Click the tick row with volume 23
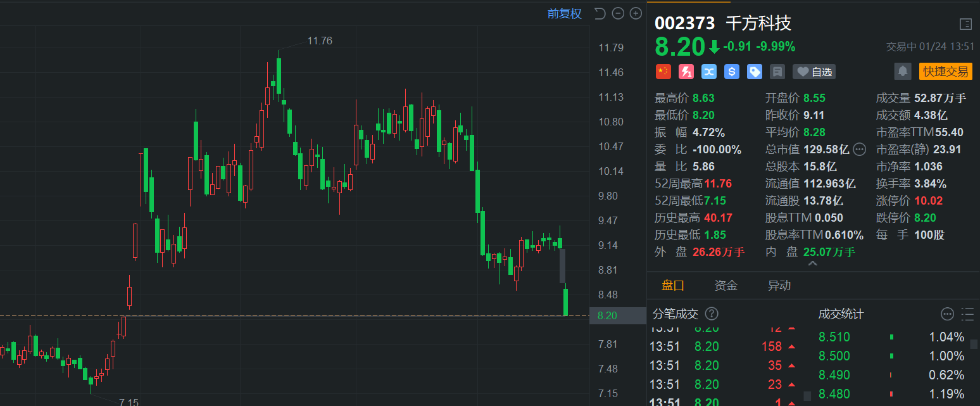This screenshot has height=406, width=980. [724, 384]
